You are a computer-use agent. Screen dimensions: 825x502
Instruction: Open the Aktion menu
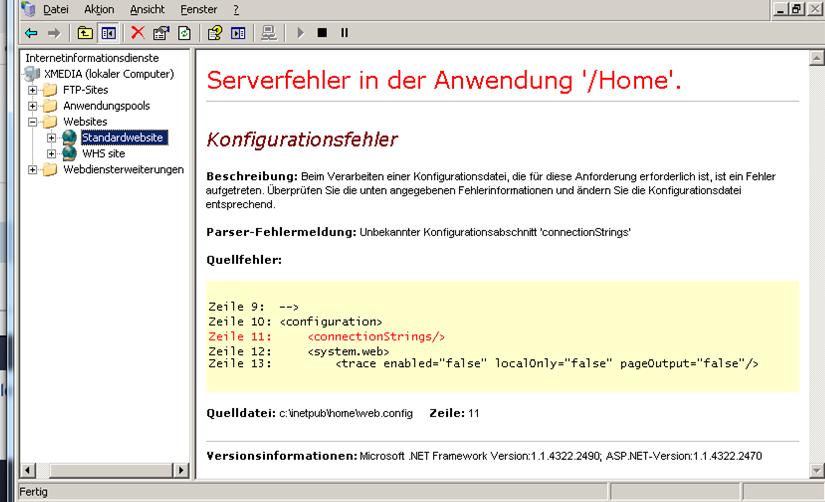click(99, 9)
